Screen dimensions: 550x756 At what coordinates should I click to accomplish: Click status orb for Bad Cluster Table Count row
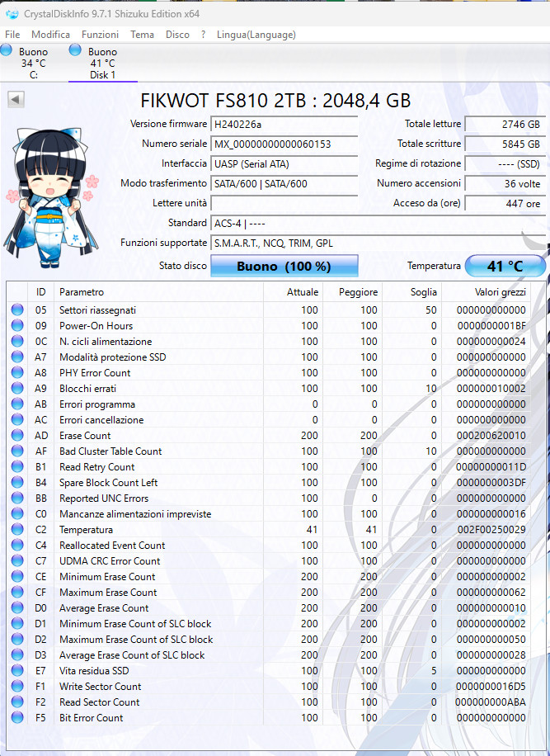point(17,451)
